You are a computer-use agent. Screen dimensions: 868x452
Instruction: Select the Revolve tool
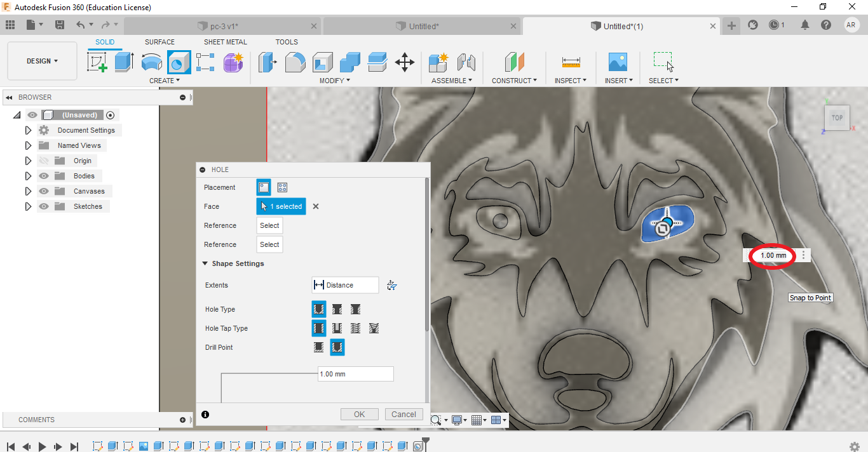click(x=151, y=62)
